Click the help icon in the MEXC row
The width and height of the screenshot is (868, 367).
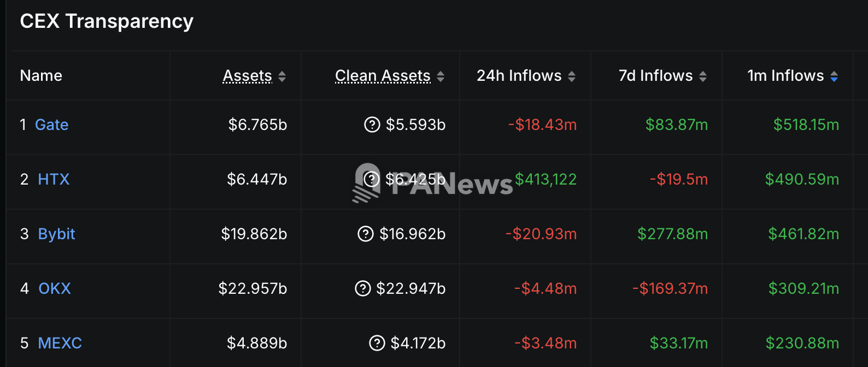coord(377,343)
